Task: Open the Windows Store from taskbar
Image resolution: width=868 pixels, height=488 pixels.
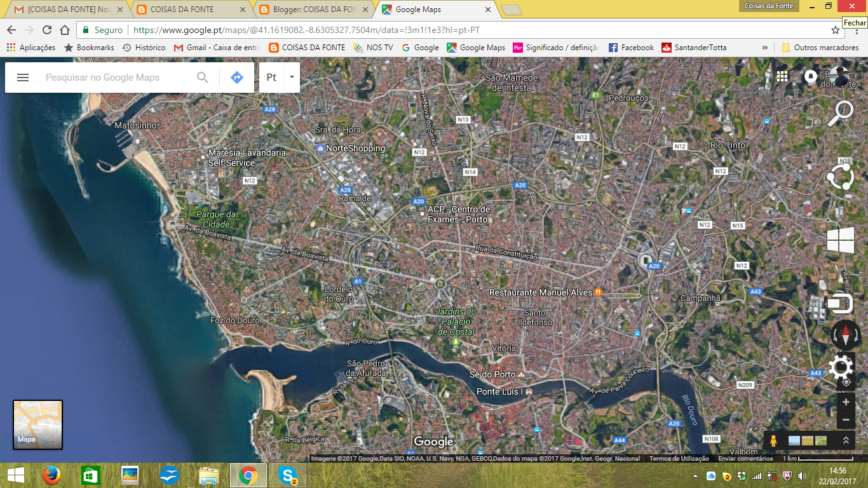Action: (x=90, y=475)
